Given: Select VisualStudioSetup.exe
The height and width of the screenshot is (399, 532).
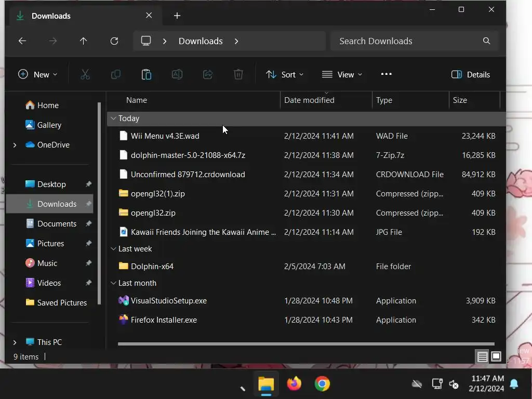Looking at the screenshot, I should (305, 301).
